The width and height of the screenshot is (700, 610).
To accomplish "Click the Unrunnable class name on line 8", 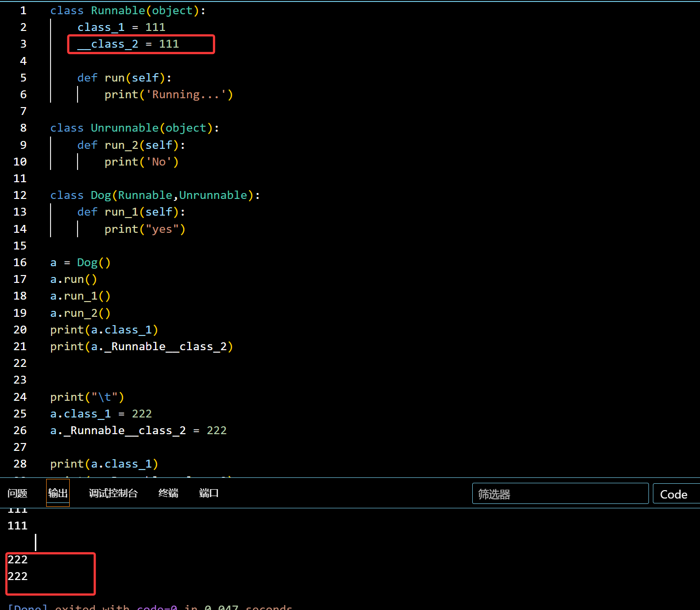I will 124,128.
